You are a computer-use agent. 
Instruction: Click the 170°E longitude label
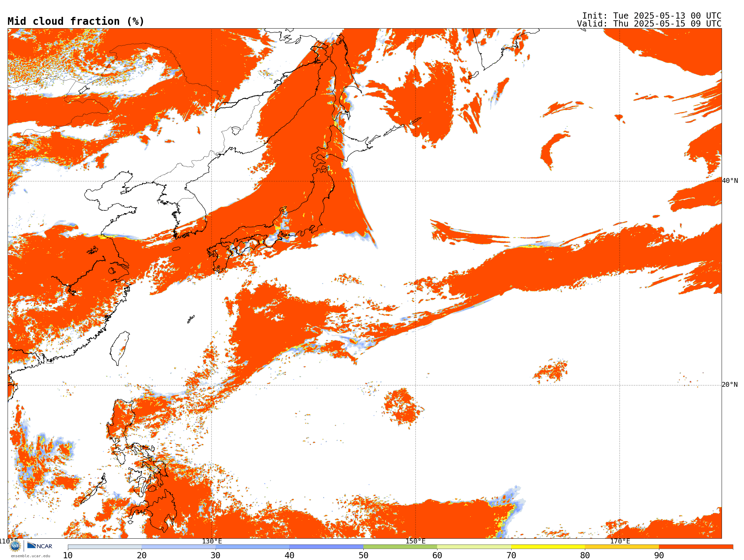pyautogui.click(x=620, y=541)
